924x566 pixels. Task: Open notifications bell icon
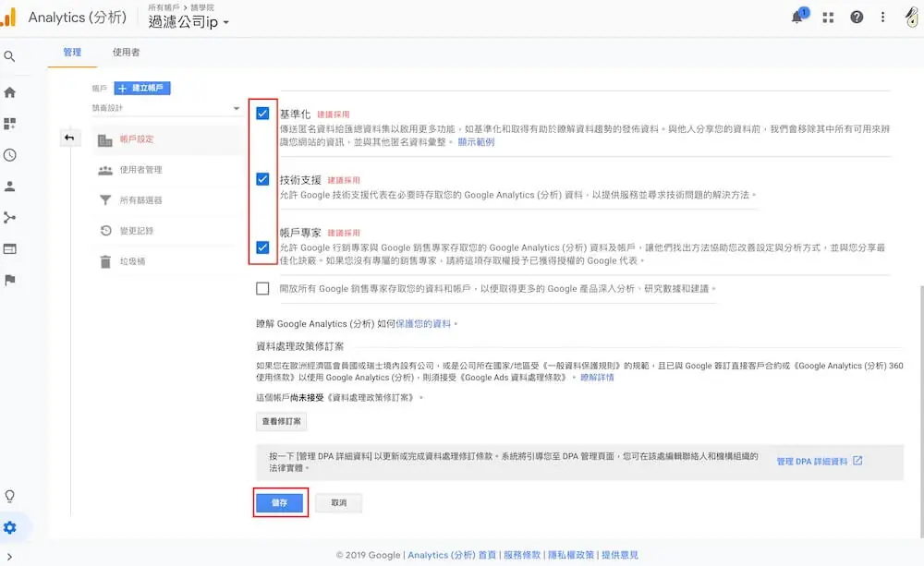(x=797, y=17)
